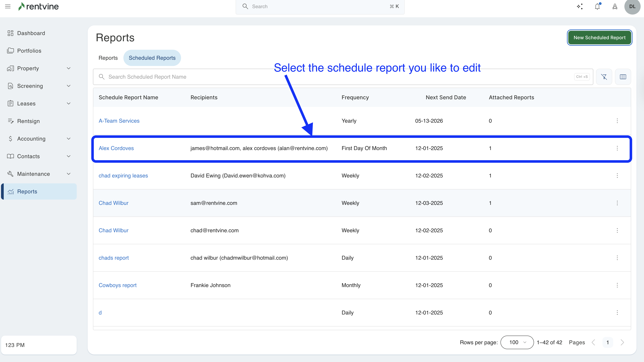
Task: Open the chad expiring leases report link
Action: coord(123,176)
